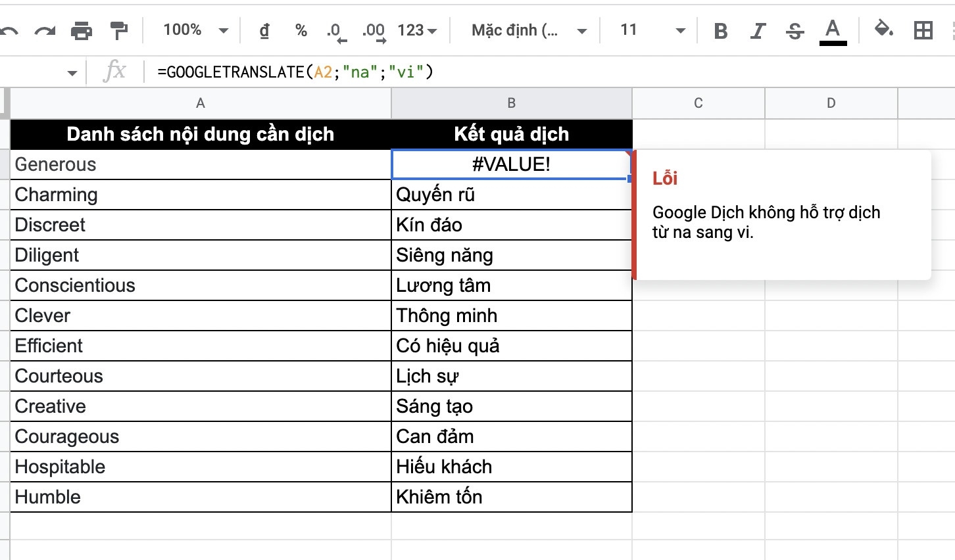The image size is (955, 560).
Task: Format as percent icon
Action: pos(301,30)
